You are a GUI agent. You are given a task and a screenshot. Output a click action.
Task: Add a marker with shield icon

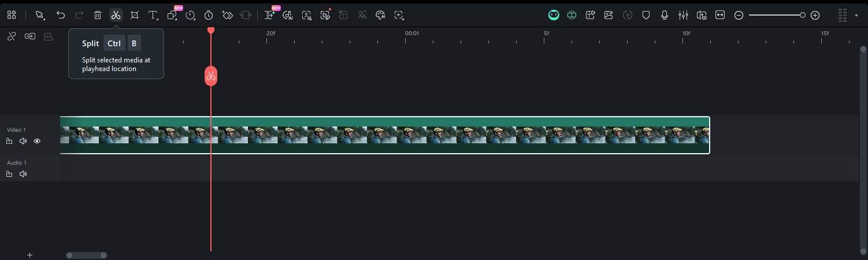coord(647,15)
